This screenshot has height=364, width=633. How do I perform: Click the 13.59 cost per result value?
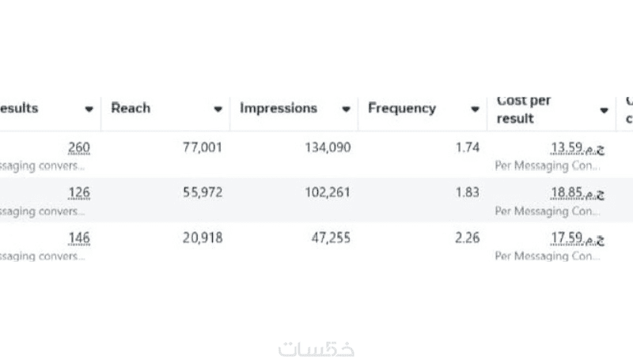point(577,148)
